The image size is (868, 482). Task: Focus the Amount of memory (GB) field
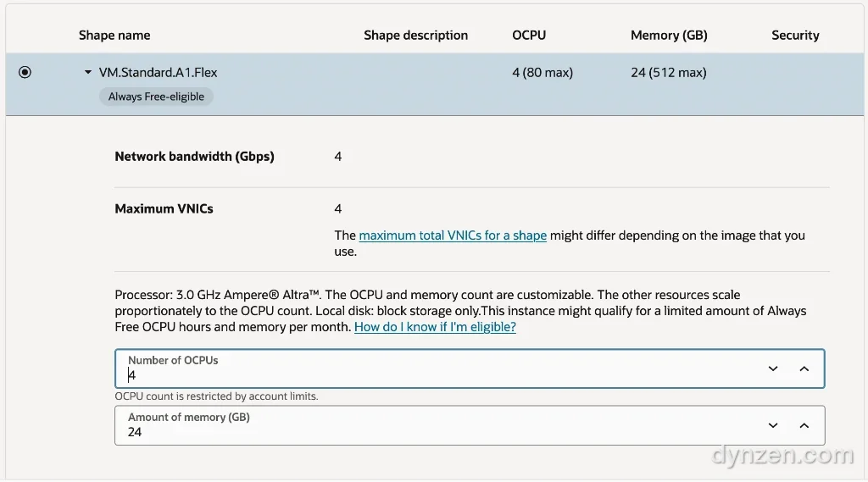coord(470,425)
